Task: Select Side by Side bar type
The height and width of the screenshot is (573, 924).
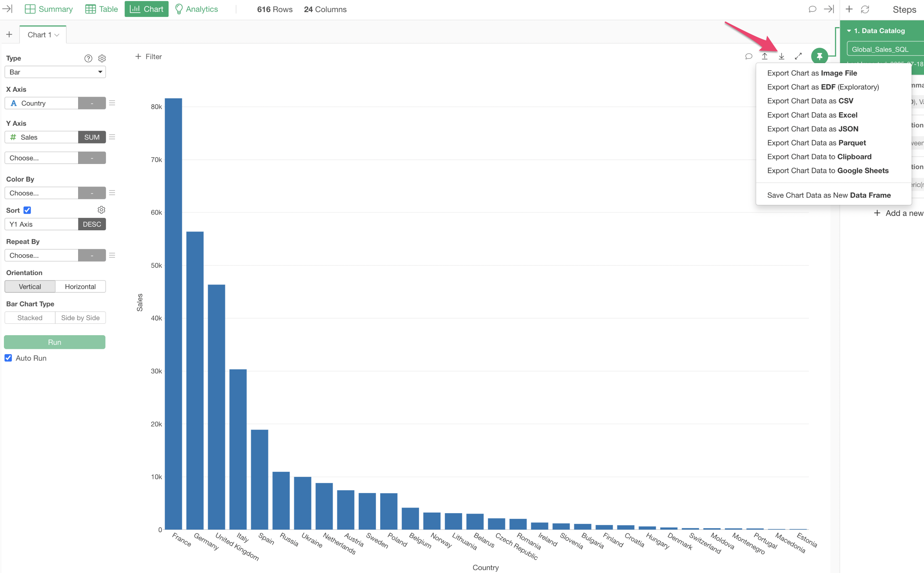Action: pyautogui.click(x=80, y=318)
